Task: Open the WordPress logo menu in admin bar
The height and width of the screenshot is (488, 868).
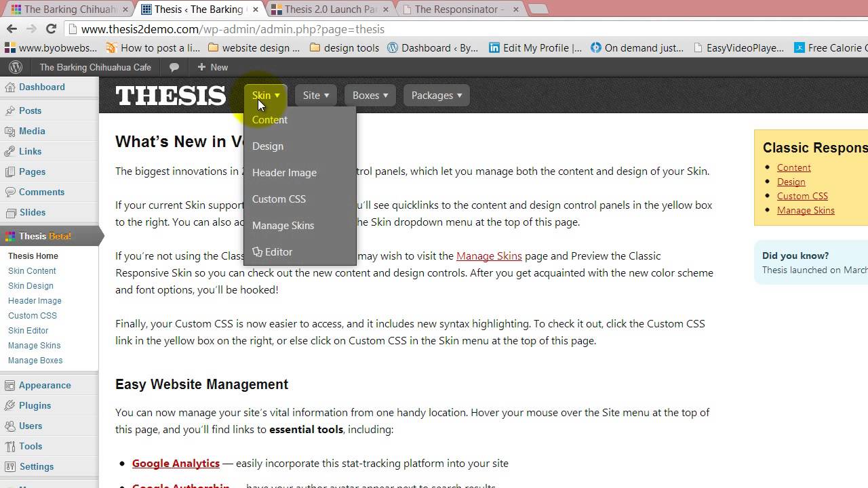Action: coord(16,67)
